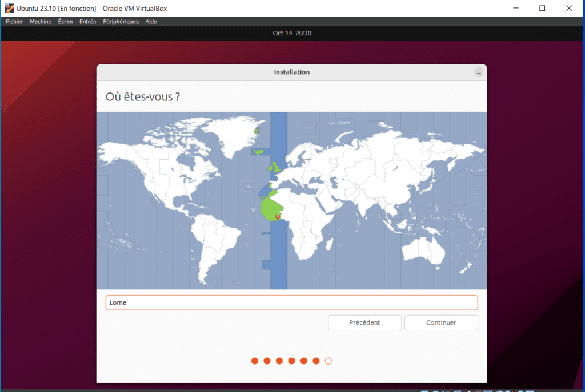Click the Continuer button
585x392 pixels.
tap(441, 322)
